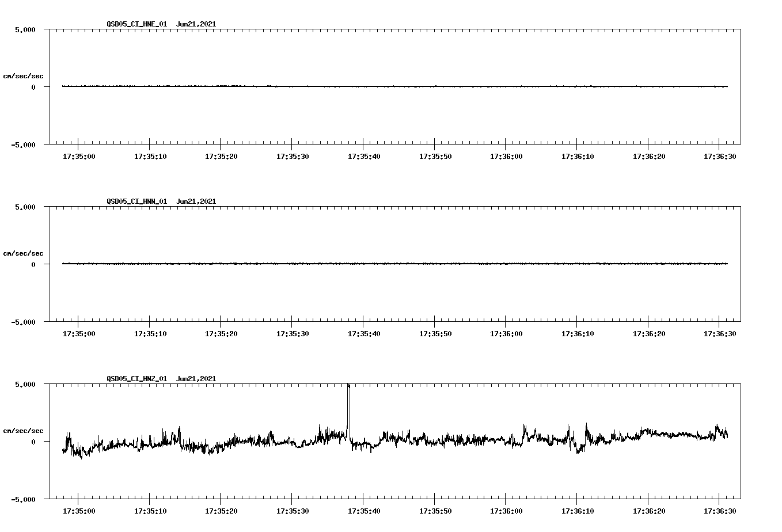Click the 17:36:30 label under the HNE plot
Screen dimensions: 782x532
[720, 156]
